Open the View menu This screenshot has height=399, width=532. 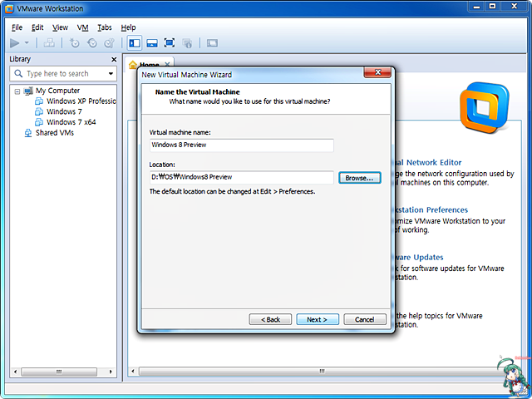(x=60, y=27)
